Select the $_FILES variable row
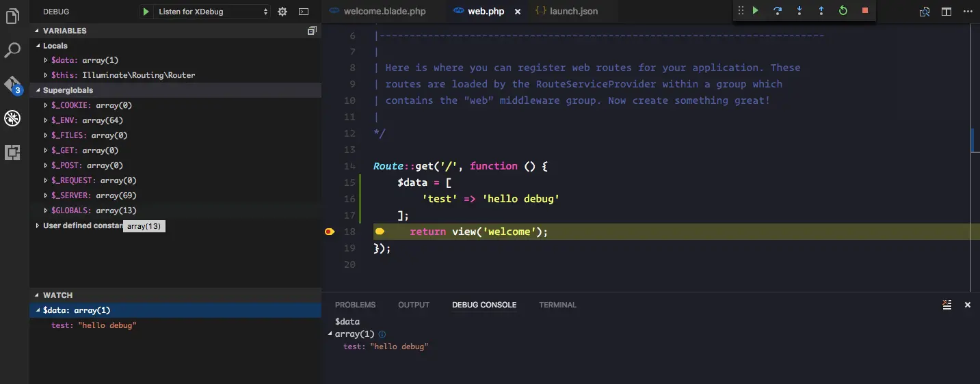Viewport: 980px width, 384px height. tap(175, 135)
